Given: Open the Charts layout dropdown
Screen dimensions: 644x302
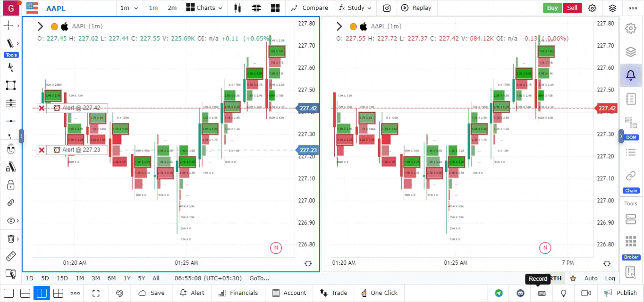Looking at the screenshot, I should click(201, 8).
